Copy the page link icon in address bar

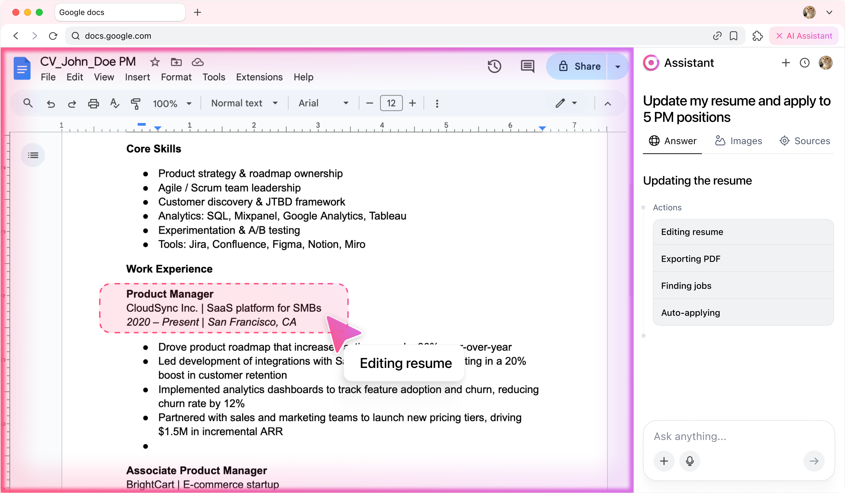coord(717,36)
